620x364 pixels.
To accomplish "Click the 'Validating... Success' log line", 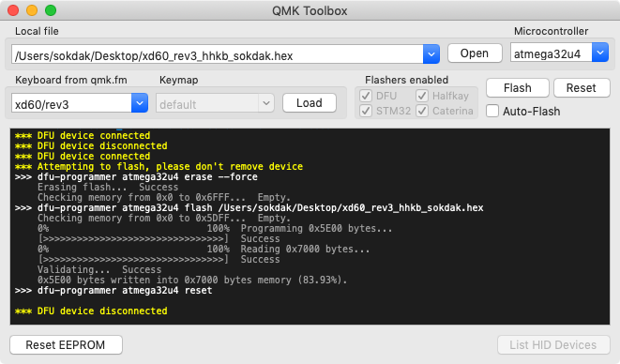I will 99,270.
